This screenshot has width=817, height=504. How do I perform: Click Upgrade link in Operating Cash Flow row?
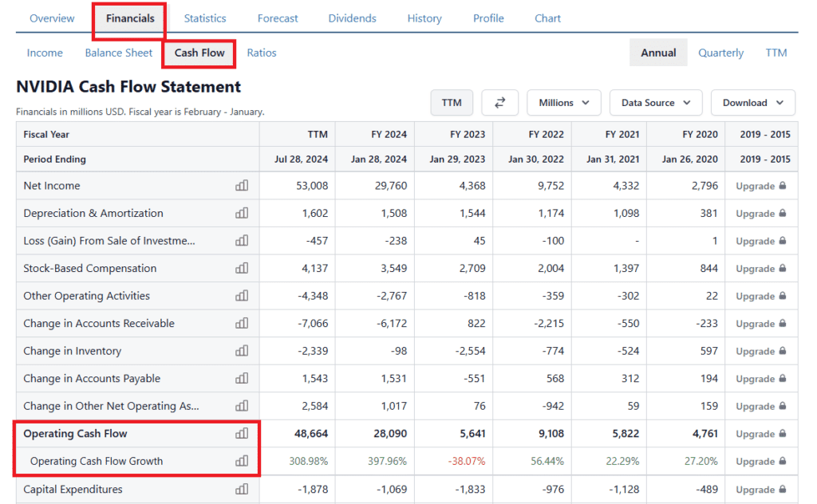click(x=760, y=434)
